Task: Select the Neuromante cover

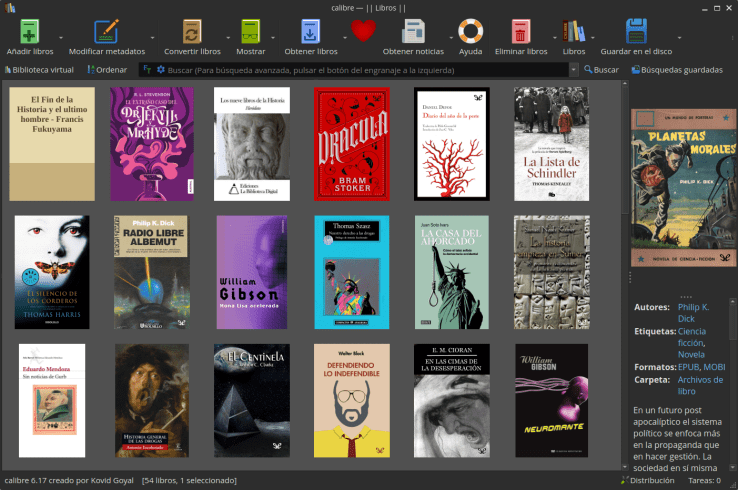Action: (x=551, y=400)
